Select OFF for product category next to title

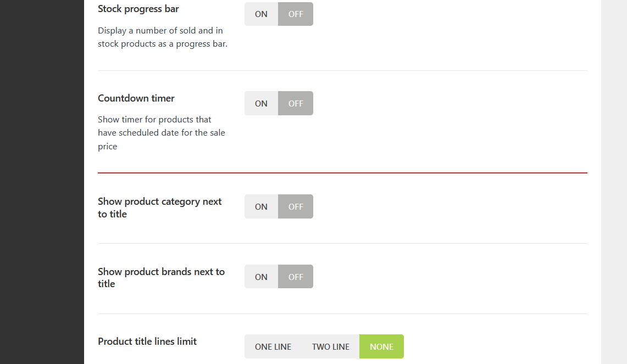[296, 206]
